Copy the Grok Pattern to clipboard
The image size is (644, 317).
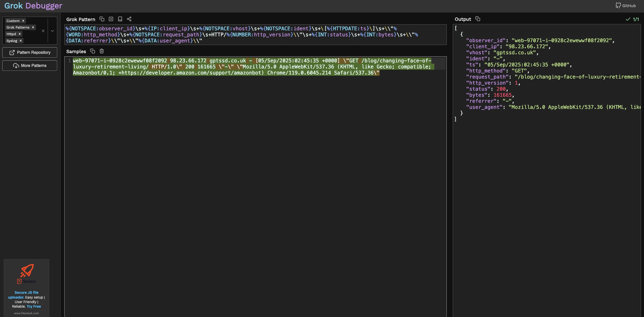[x=102, y=19]
